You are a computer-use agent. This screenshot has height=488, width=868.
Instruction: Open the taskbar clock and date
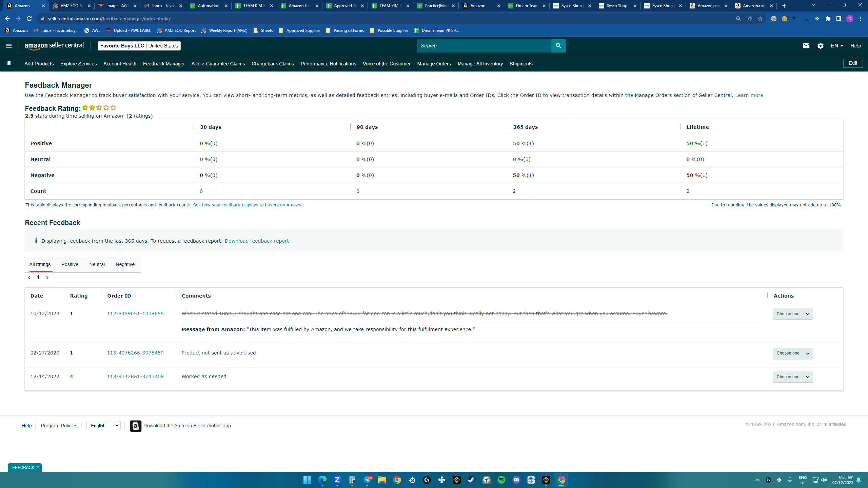click(843, 480)
